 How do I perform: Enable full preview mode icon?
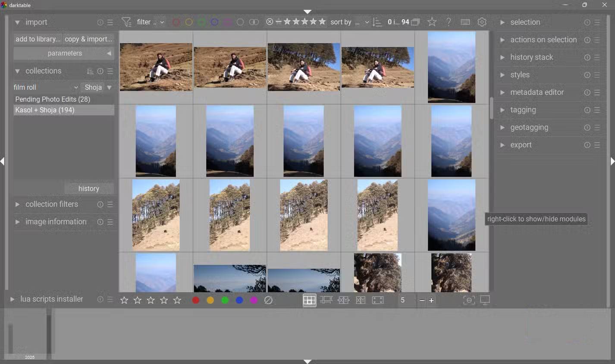tap(378, 300)
